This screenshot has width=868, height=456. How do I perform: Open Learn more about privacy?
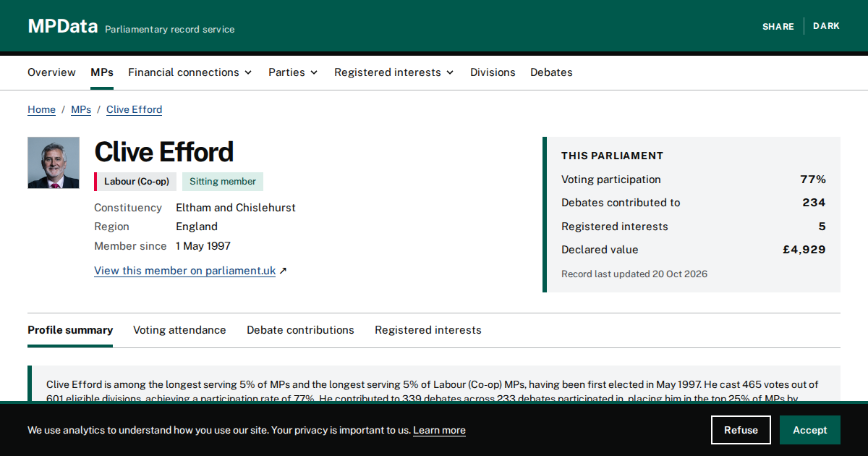(x=439, y=430)
